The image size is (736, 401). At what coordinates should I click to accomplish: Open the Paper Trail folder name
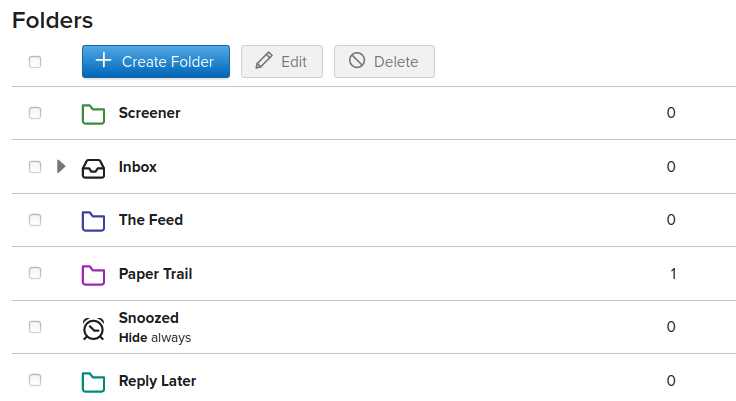click(x=155, y=274)
